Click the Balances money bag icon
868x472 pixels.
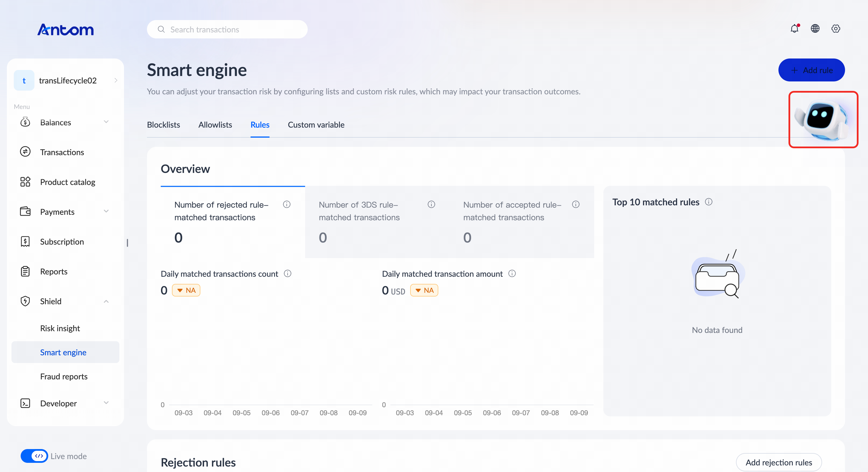25,122
